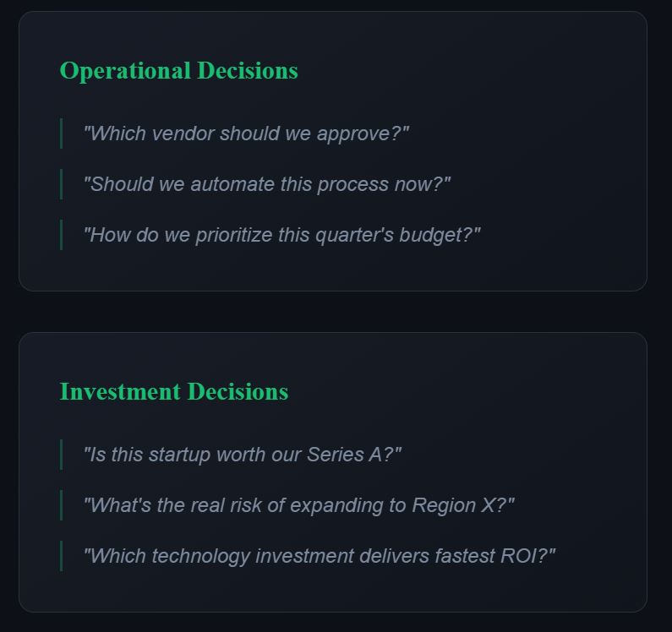Click the Operational Decisions heading
Screen dimensions: 672x632
point(178,71)
